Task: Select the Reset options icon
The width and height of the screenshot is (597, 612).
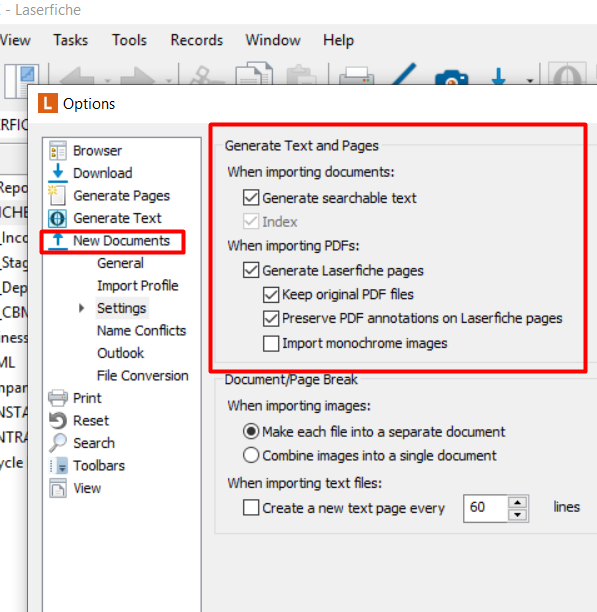Action: 58,420
